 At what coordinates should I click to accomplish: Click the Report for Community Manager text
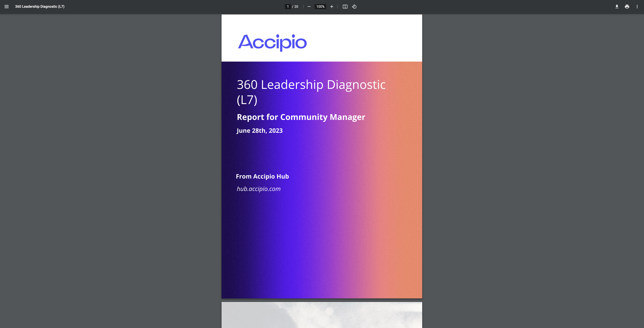coord(301,117)
